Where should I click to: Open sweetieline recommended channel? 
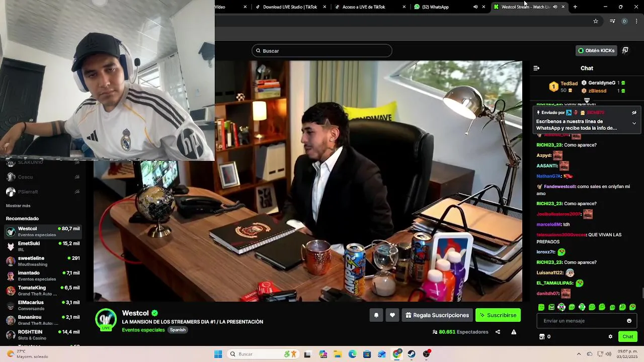pyautogui.click(x=43, y=261)
